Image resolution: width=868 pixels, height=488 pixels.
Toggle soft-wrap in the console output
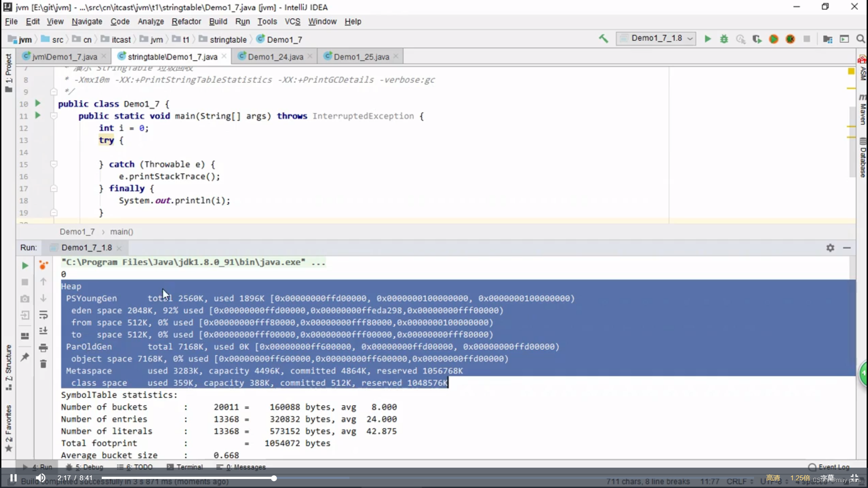pos(43,315)
